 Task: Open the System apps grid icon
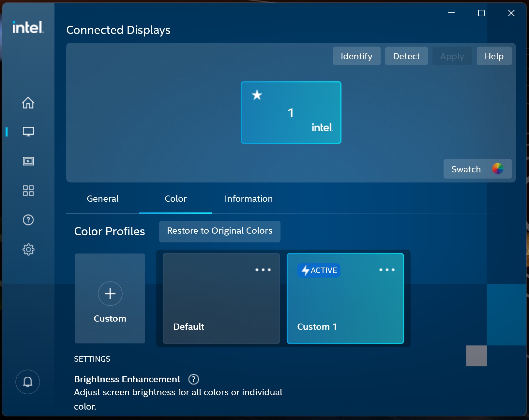point(28,191)
